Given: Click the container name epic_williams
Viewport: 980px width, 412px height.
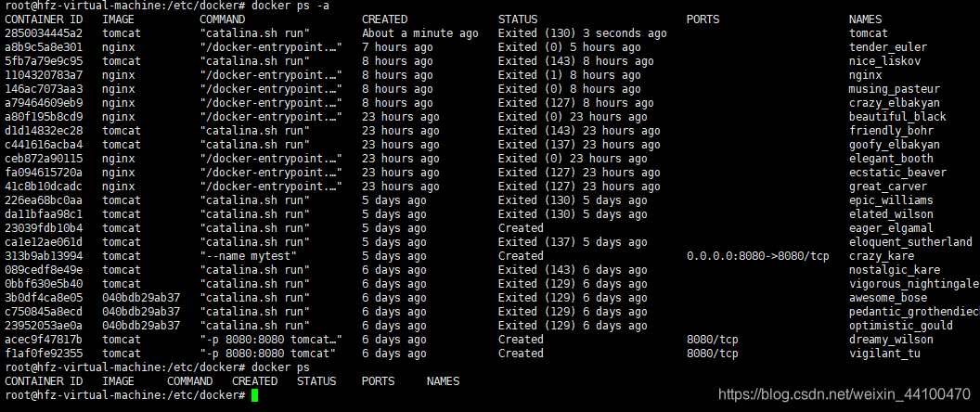Looking at the screenshot, I should [x=891, y=200].
